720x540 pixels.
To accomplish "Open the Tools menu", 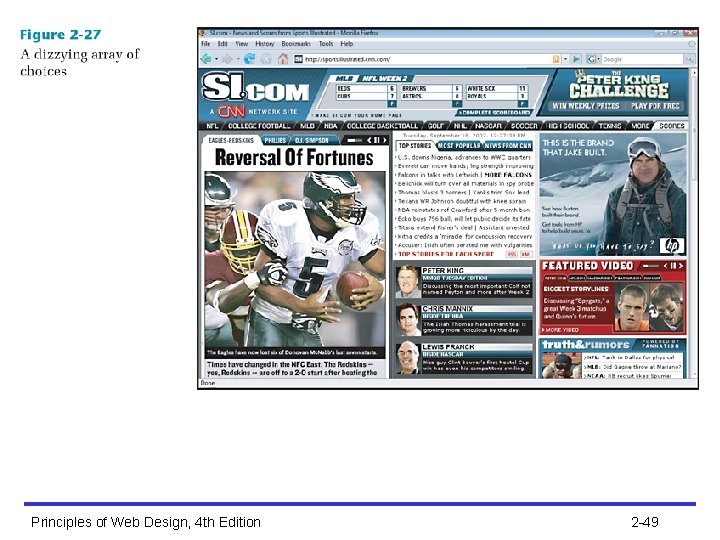I will (326, 44).
